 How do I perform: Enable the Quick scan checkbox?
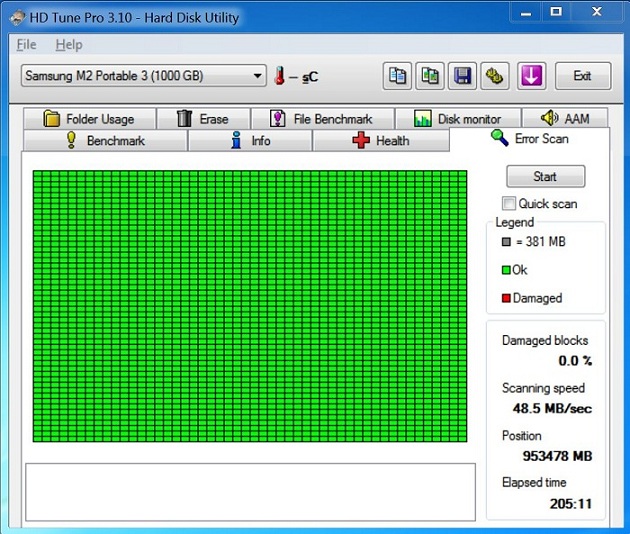[509, 203]
